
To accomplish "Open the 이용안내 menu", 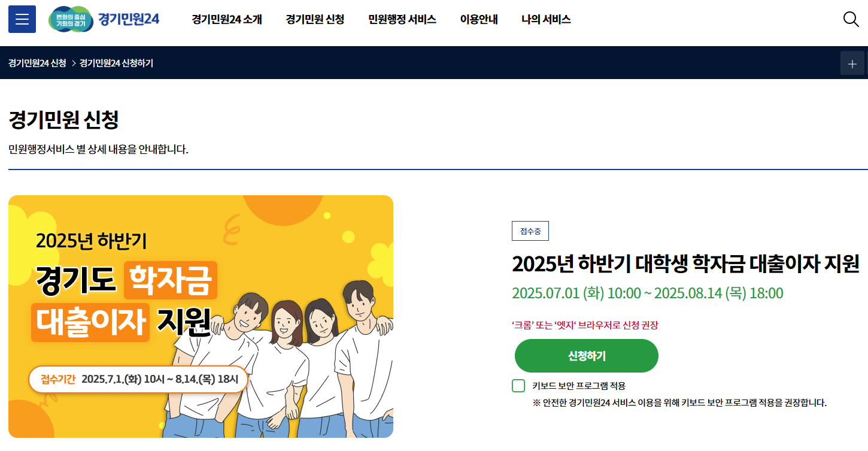I will tap(479, 19).
